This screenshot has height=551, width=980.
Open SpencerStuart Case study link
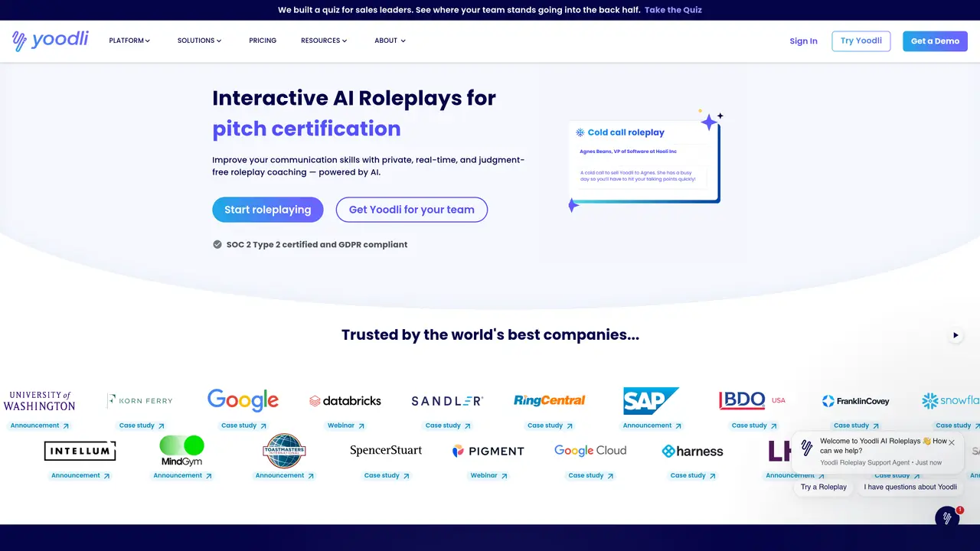coord(387,475)
